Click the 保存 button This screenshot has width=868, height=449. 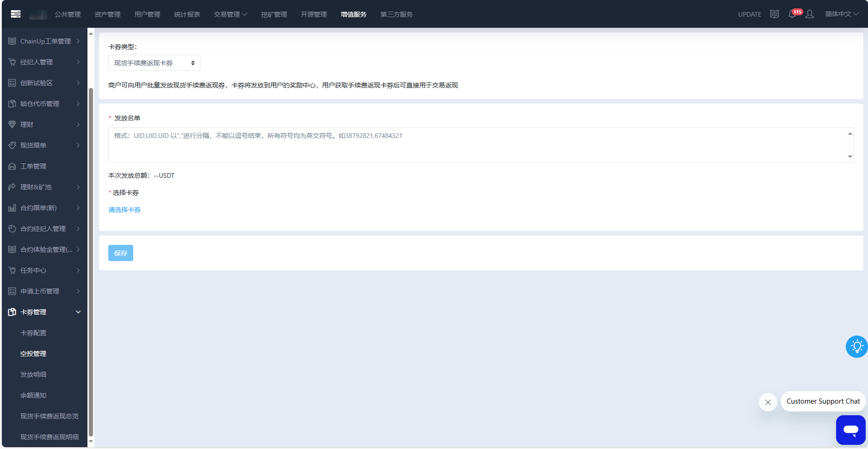coord(121,253)
